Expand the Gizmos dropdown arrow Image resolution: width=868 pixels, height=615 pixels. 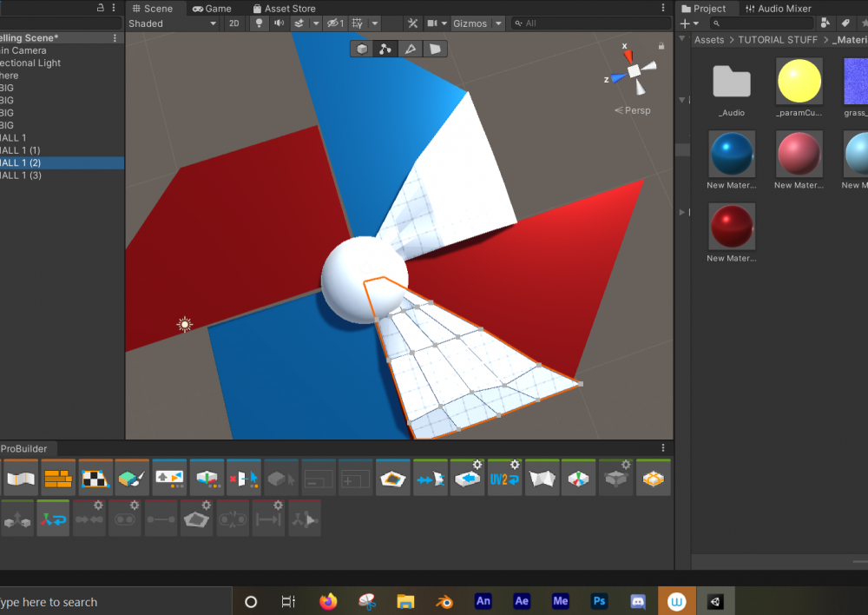click(498, 23)
